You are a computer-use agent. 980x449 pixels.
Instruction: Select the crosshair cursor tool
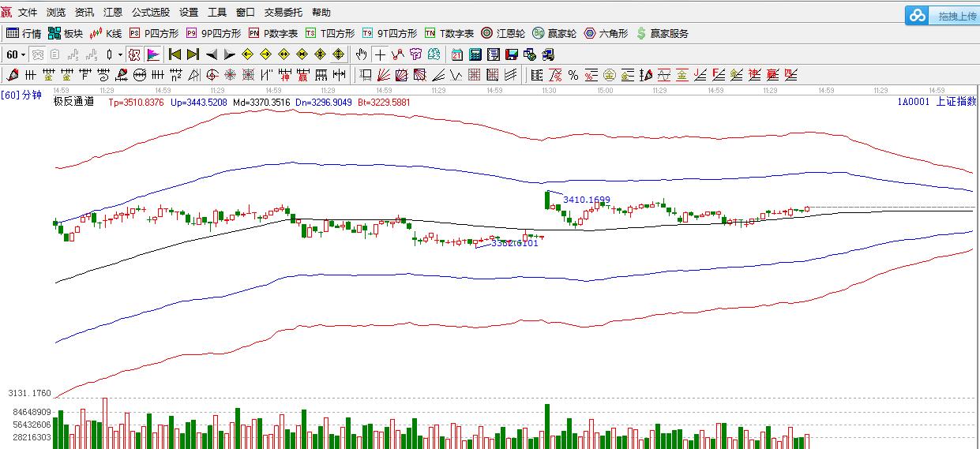[380, 54]
